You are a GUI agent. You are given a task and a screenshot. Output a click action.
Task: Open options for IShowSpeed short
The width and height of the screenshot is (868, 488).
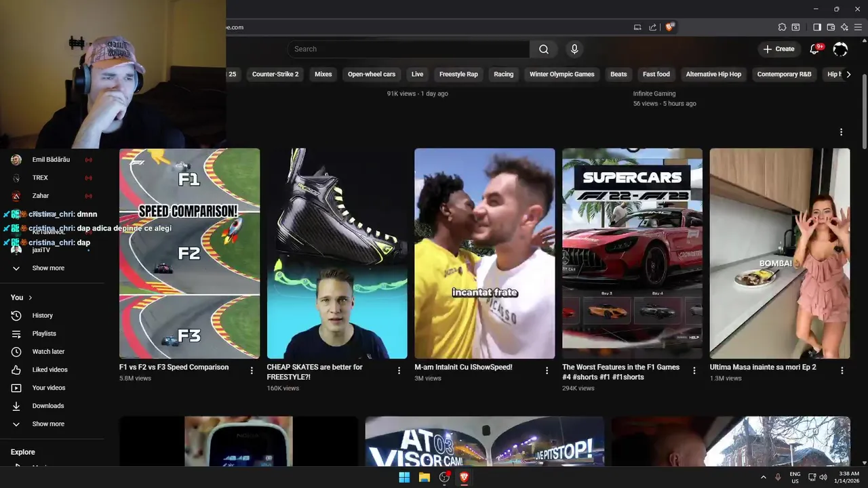(x=547, y=371)
